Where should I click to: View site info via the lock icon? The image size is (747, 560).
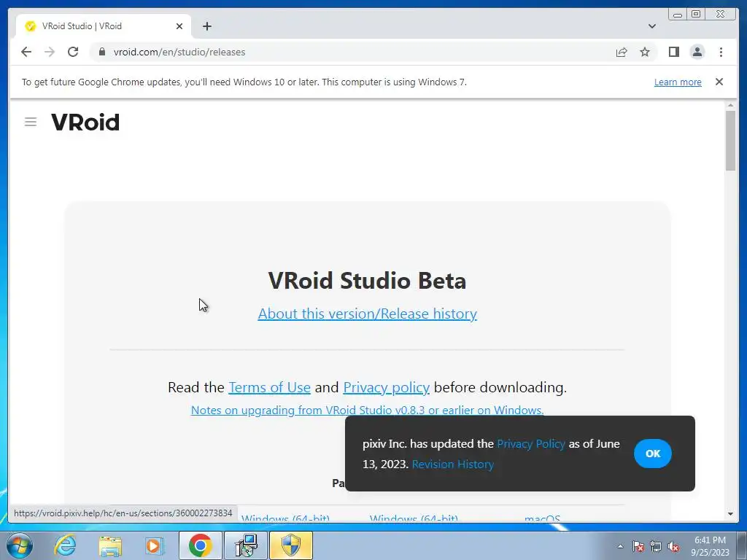click(x=101, y=52)
